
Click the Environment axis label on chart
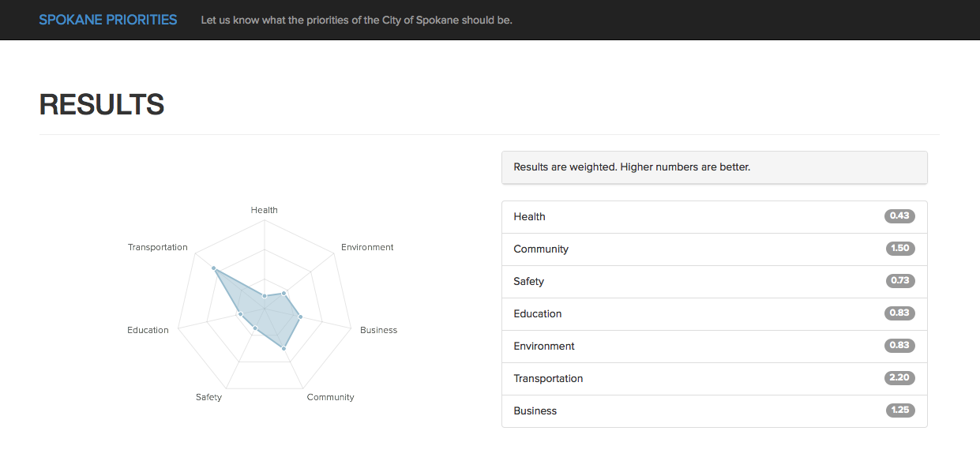[x=367, y=247]
